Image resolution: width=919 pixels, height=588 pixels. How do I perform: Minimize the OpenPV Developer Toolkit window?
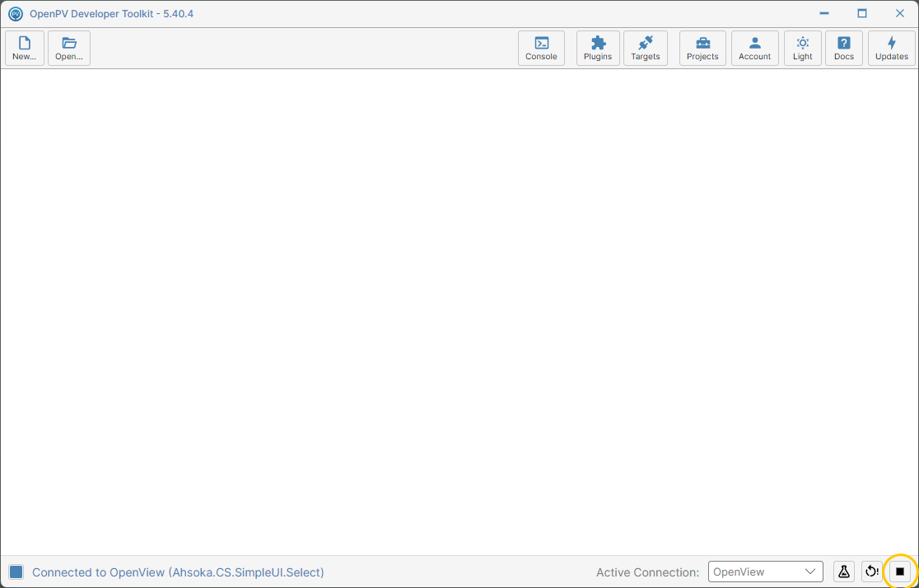pyautogui.click(x=824, y=13)
